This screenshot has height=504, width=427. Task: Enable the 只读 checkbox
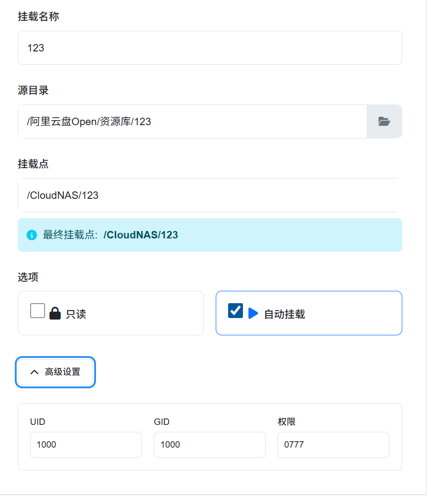tap(38, 311)
